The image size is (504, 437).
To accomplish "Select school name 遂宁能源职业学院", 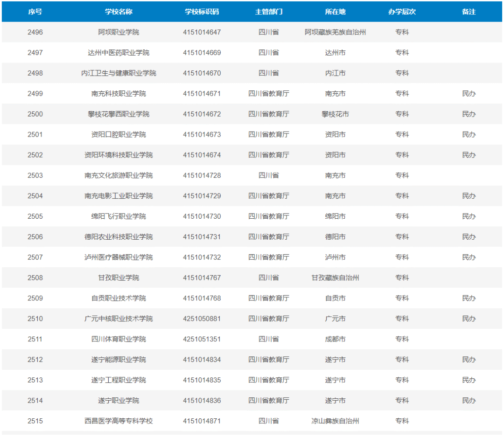I will (x=119, y=360).
